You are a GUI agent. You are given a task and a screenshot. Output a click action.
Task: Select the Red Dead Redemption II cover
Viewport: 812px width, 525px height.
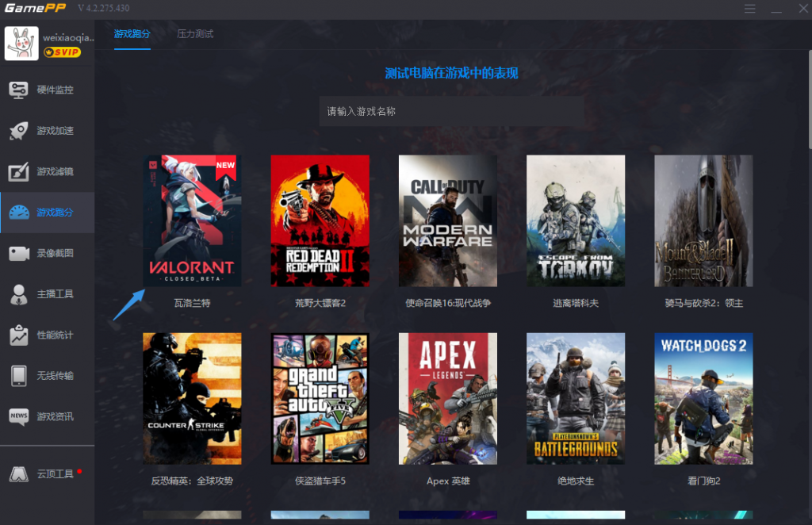[320, 220]
